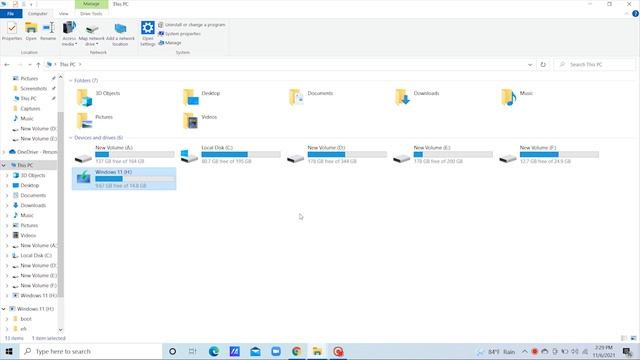Click the Search This PC field
Image resolution: width=640 pixels, height=360 pixels.
[x=594, y=64]
